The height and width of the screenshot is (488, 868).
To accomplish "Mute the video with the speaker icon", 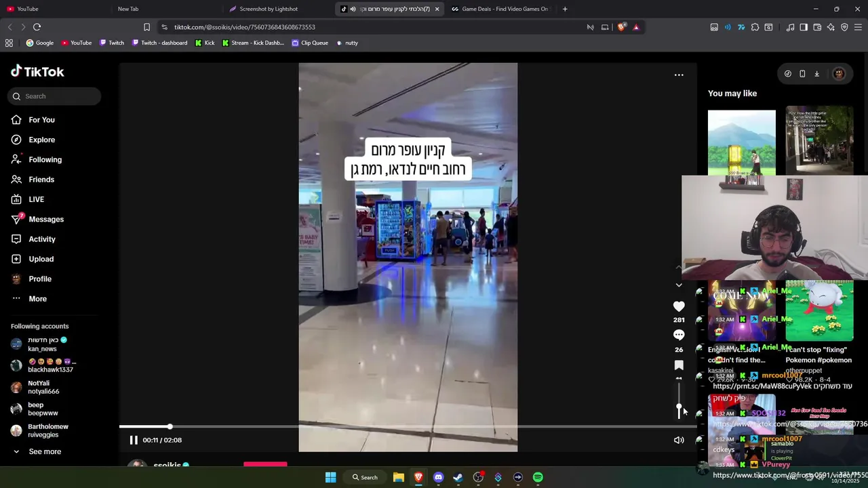I will click(679, 440).
